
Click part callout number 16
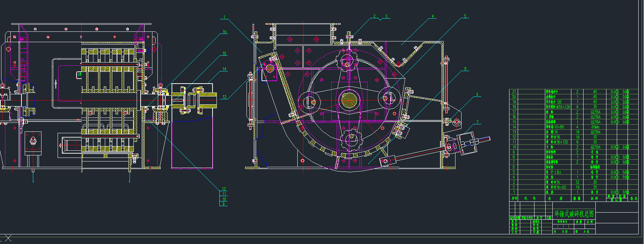(x=224, y=32)
